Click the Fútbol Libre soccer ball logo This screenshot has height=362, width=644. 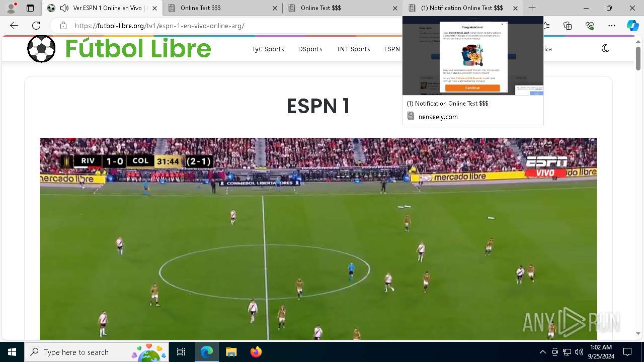click(41, 49)
